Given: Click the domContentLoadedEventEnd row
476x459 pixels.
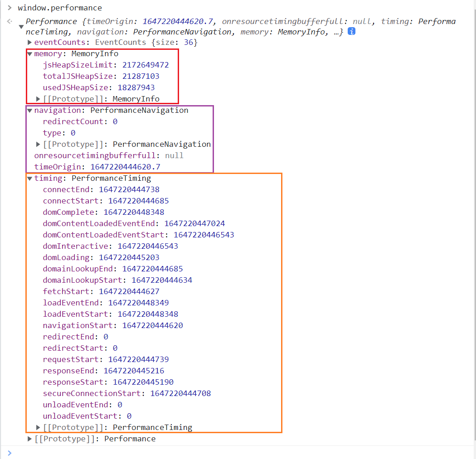Looking at the screenshot, I should click(134, 223).
